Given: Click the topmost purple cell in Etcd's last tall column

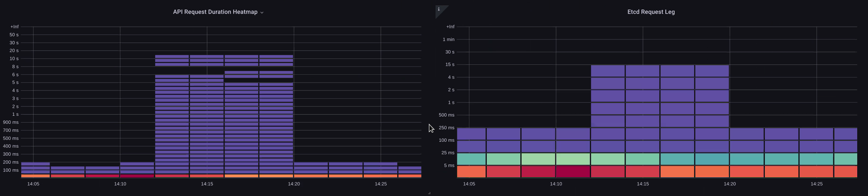Looking at the screenshot, I should click(x=712, y=71).
